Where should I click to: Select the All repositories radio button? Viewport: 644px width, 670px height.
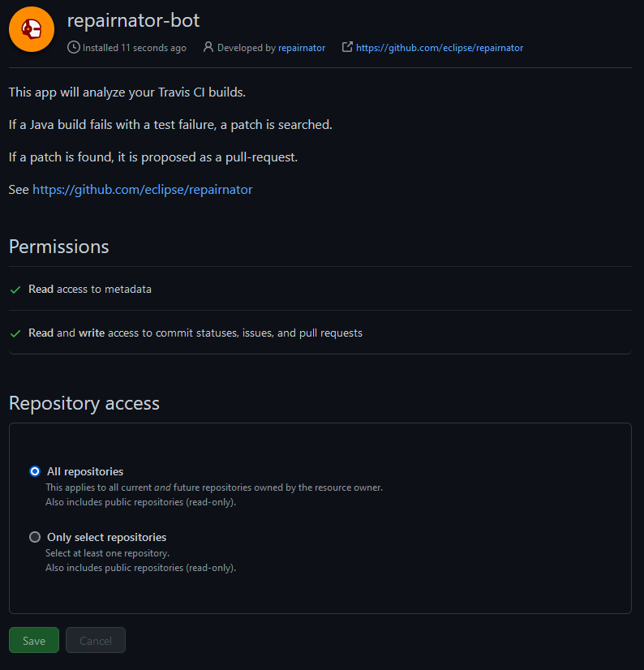35,471
